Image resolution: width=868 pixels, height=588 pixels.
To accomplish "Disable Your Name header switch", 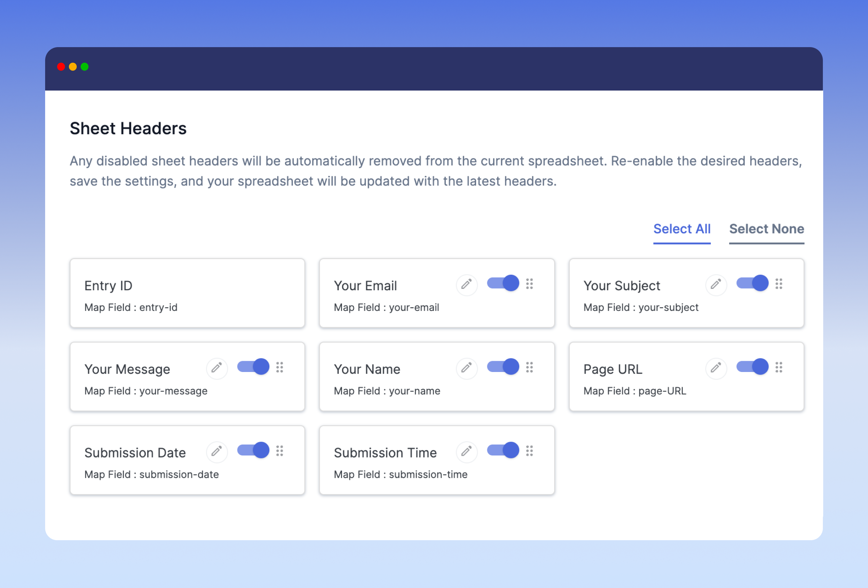I will [503, 367].
